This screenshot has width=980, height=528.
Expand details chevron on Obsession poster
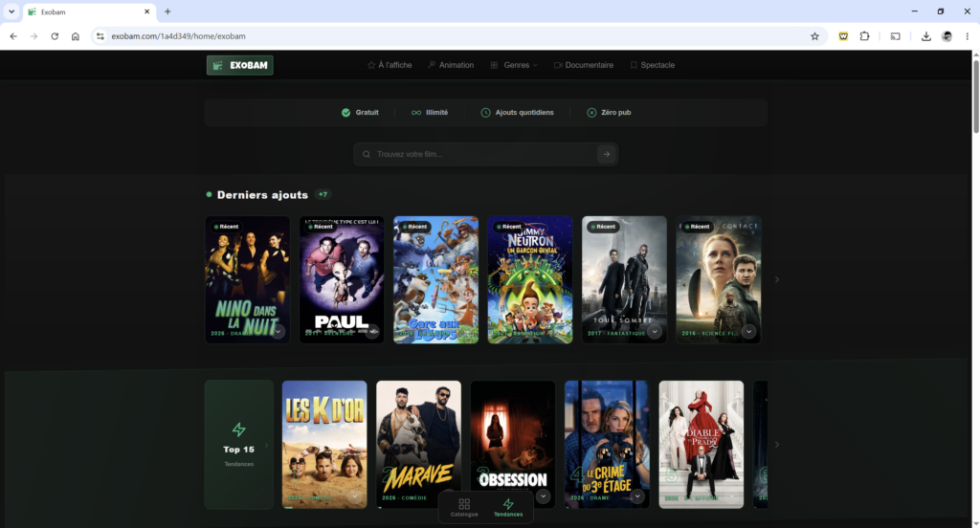(544, 496)
